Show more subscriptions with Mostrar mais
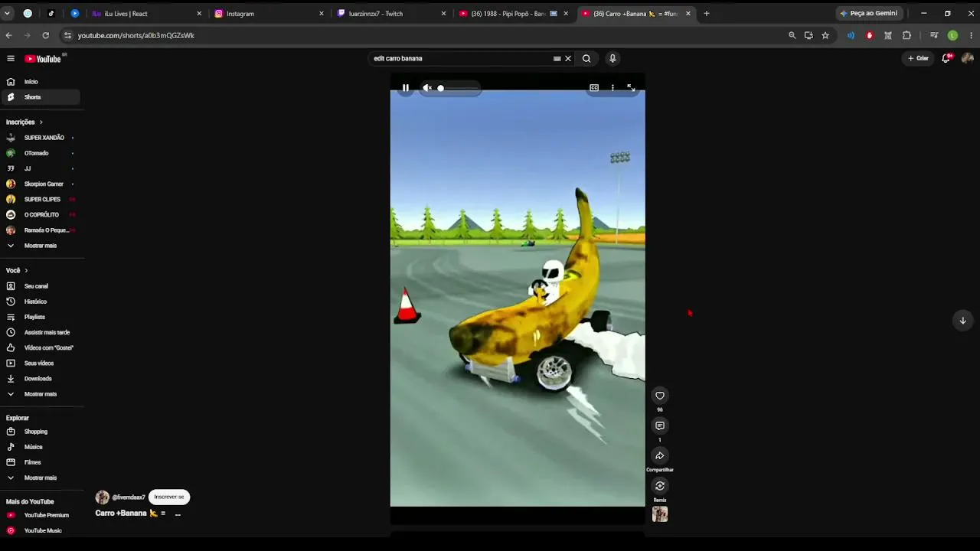Image resolution: width=980 pixels, height=551 pixels. tap(40, 246)
